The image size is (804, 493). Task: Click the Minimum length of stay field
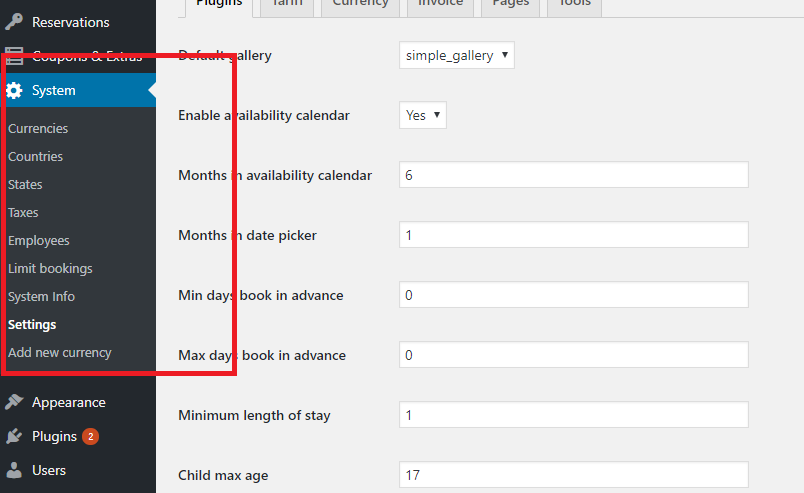[573, 415]
